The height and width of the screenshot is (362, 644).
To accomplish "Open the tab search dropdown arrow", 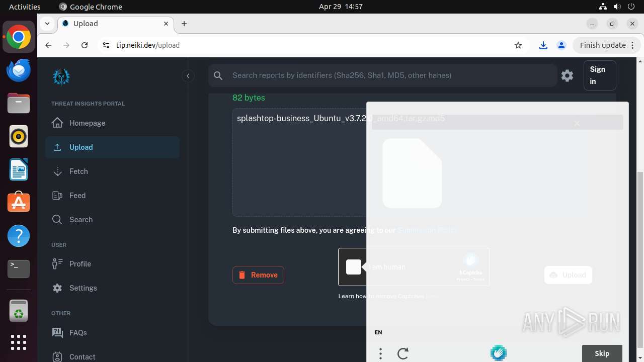I will [47, 24].
